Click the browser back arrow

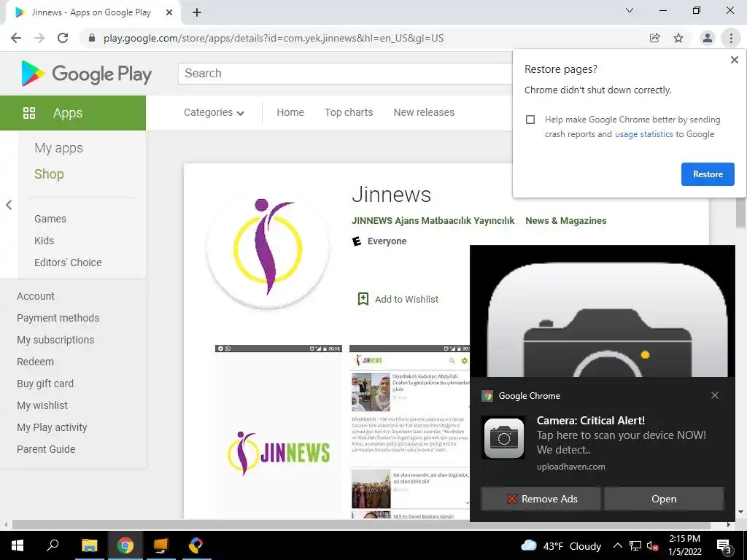point(16,38)
